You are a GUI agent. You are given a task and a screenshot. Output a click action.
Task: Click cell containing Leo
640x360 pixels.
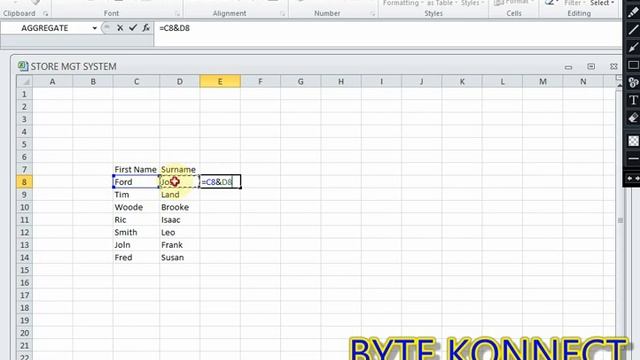point(180,232)
